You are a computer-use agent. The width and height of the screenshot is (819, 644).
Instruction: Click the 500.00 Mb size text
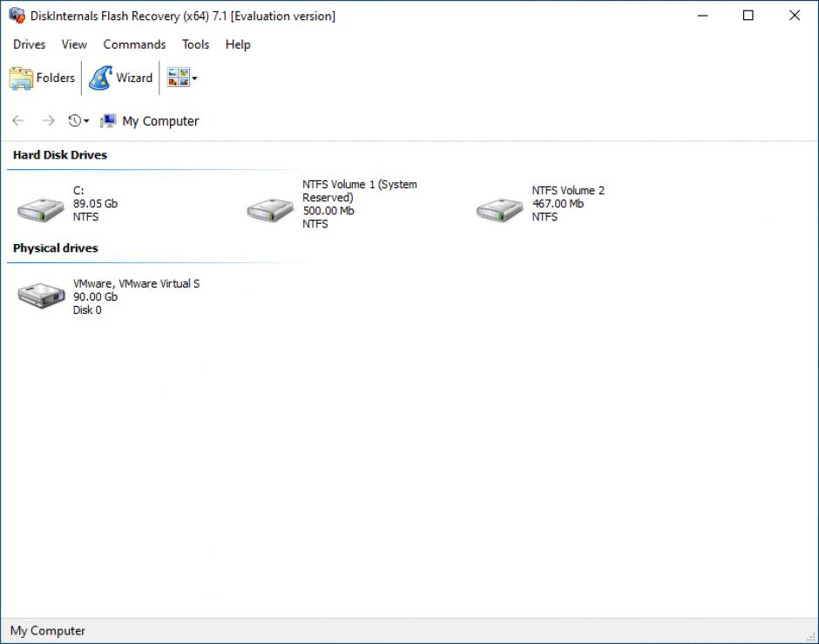pos(328,211)
